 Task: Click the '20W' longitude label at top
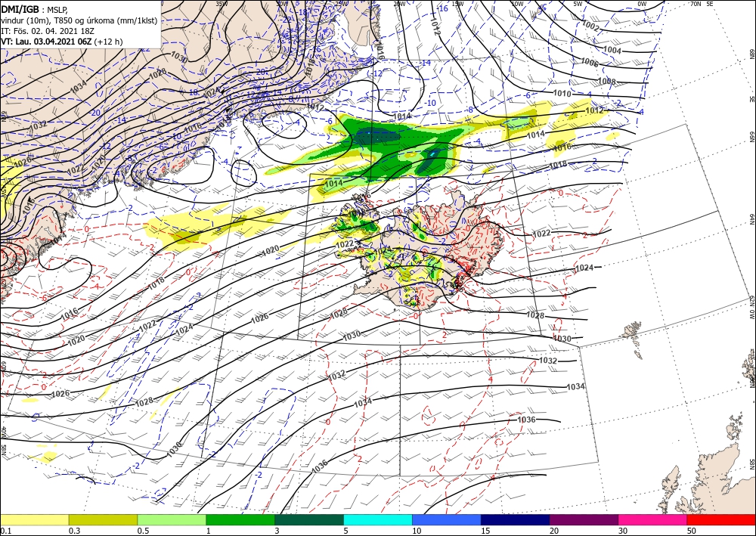[x=399, y=4]
